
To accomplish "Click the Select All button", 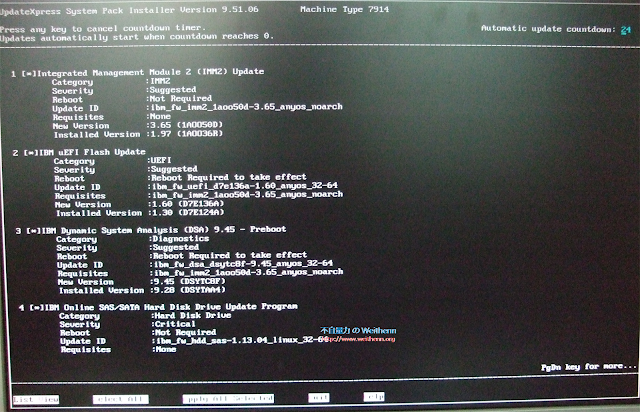I will pos(120,399).
